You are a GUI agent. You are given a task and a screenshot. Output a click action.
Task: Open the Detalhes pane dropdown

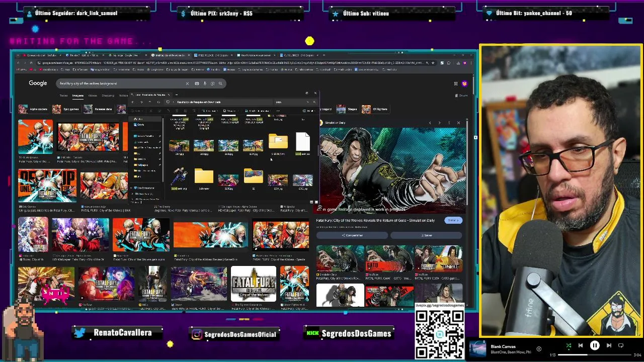(x=310, y=111)
